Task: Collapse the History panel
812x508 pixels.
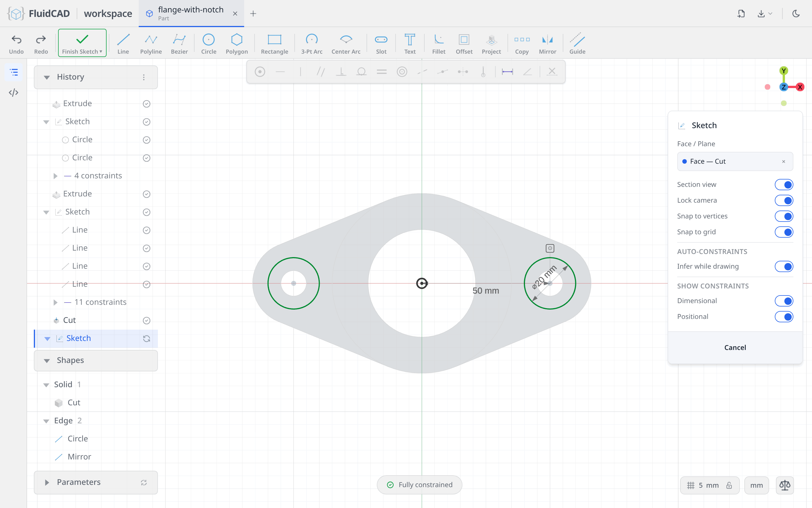Action: 47,77
